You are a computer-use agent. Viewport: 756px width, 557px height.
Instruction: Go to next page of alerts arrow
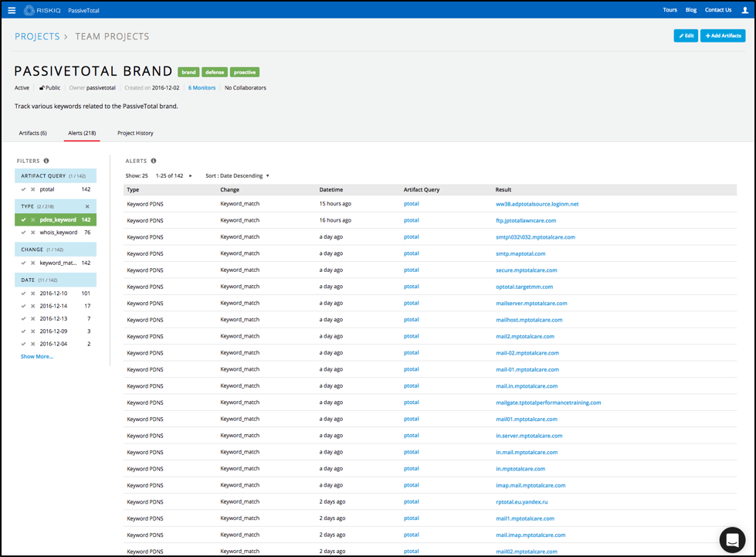point(191,176)
